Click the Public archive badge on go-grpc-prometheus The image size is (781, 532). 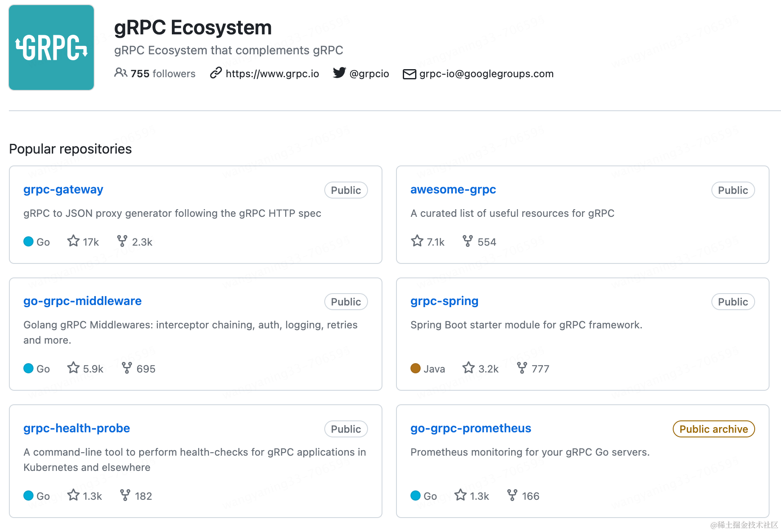714,429
